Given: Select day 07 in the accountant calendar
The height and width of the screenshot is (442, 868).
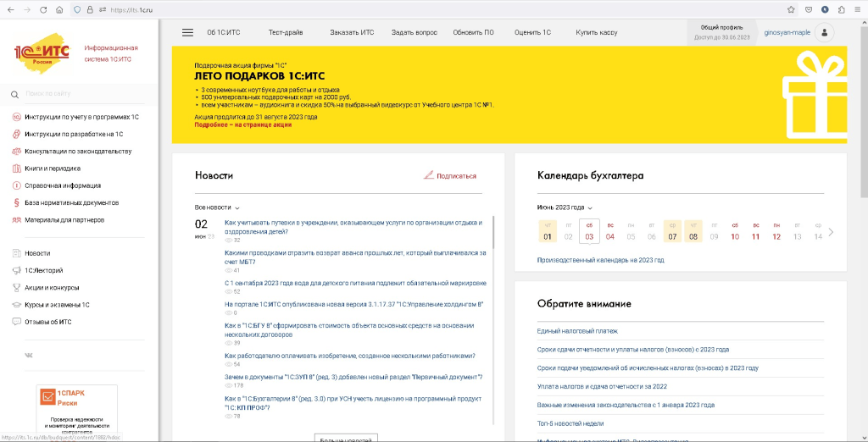Looking at the screenshot, I should pos(672,231).
